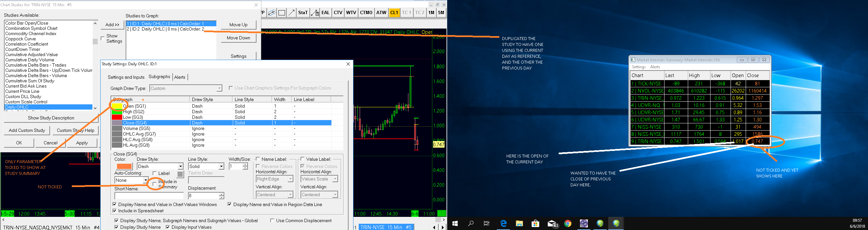The width and height of the screenshot is (868, 230).
Task: Enable the Name Label checkbox
Action: point(258,159)
